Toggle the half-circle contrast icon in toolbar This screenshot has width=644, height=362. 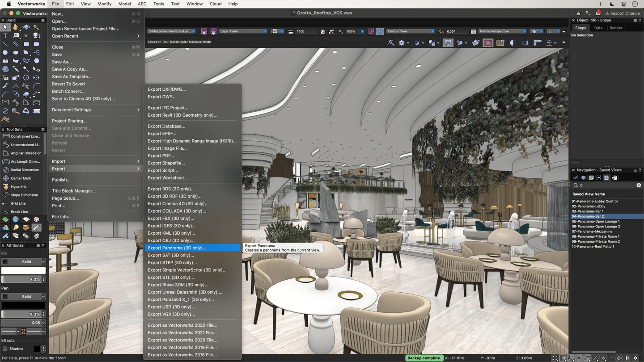click(x=513, y=43)
